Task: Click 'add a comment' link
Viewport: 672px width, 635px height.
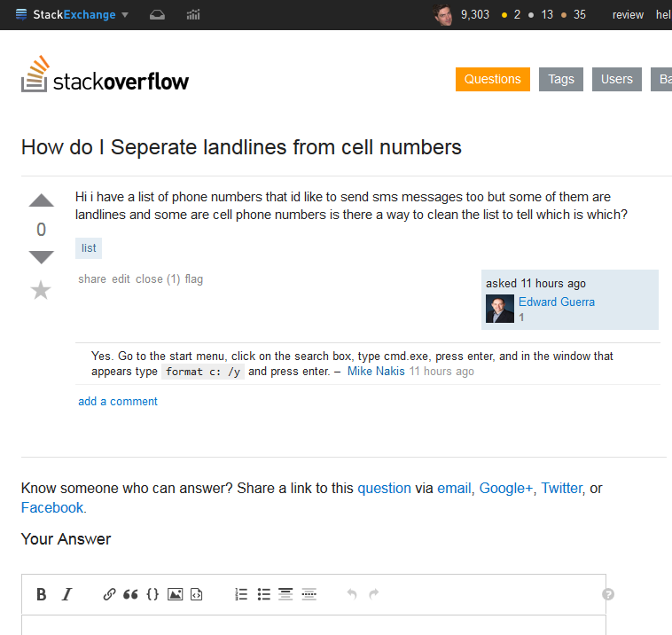Action: tap(118, 401)
